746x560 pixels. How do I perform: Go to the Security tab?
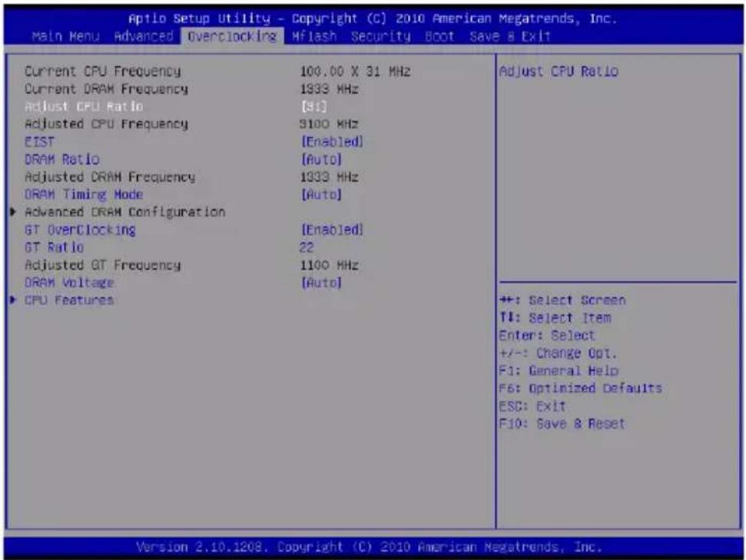380,37
